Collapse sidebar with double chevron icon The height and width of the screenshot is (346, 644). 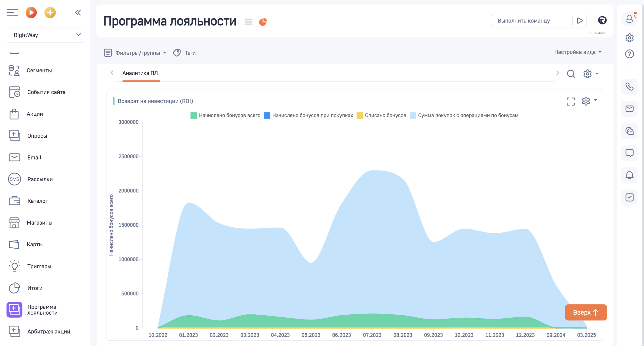78,12
